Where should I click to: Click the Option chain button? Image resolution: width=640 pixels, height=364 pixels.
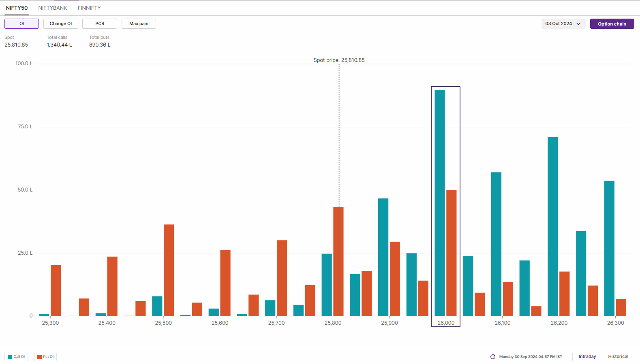pos(612,24)
